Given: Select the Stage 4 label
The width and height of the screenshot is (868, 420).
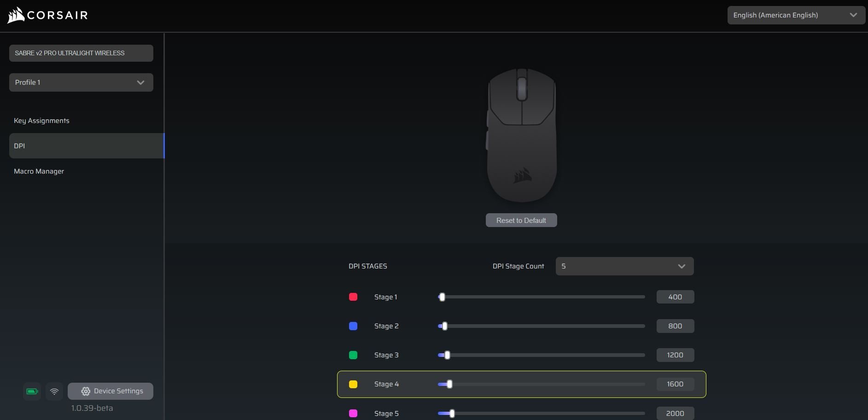Looking at the screenshot, I should [x=386, y=384].
